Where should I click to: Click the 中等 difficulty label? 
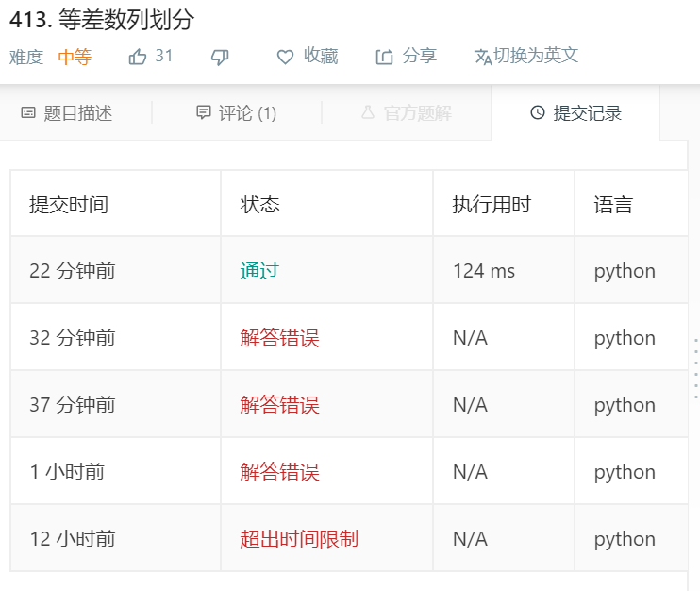click(75, 58)
